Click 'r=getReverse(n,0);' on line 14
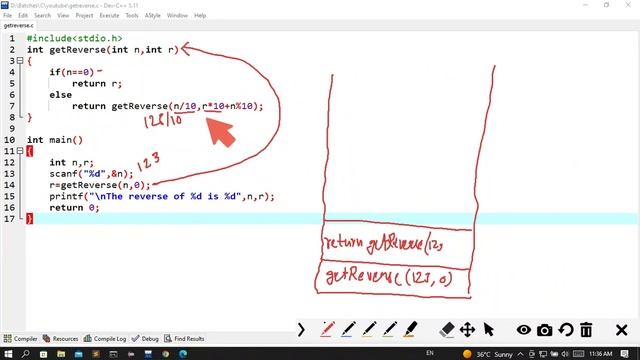This screenshot has width=640, height=360. click(x=100, y=185)
